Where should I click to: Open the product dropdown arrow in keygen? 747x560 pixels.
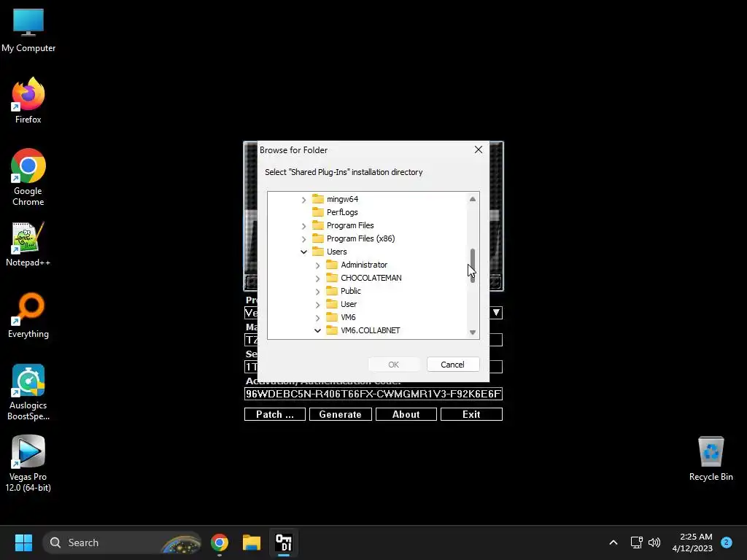click(x=496, y=312)
